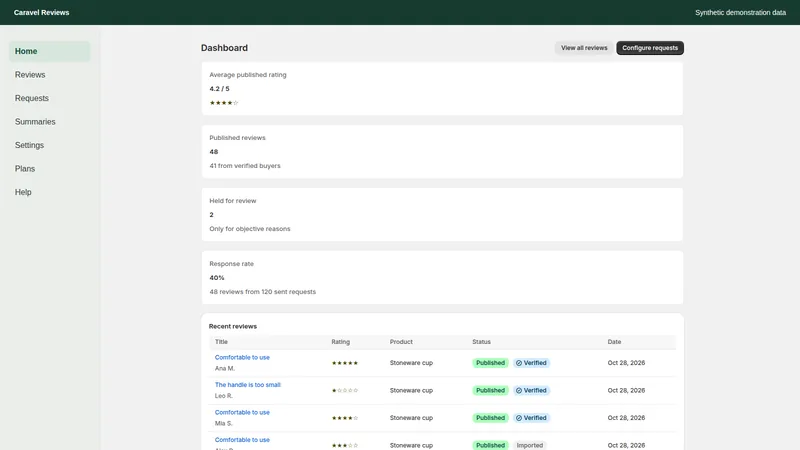Click reviewer name Leo R.
This screenshot has height=450, width=800.
tap(223, 396)
